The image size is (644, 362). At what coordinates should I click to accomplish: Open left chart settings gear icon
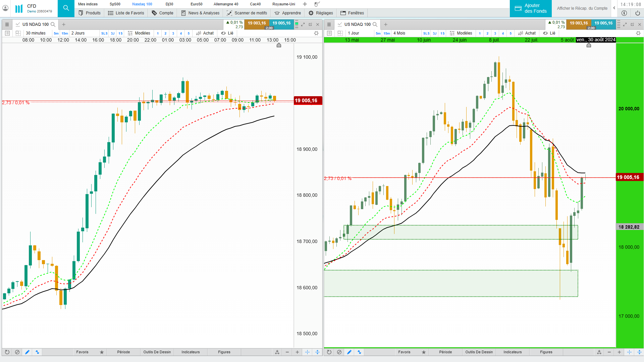(316, 33)
